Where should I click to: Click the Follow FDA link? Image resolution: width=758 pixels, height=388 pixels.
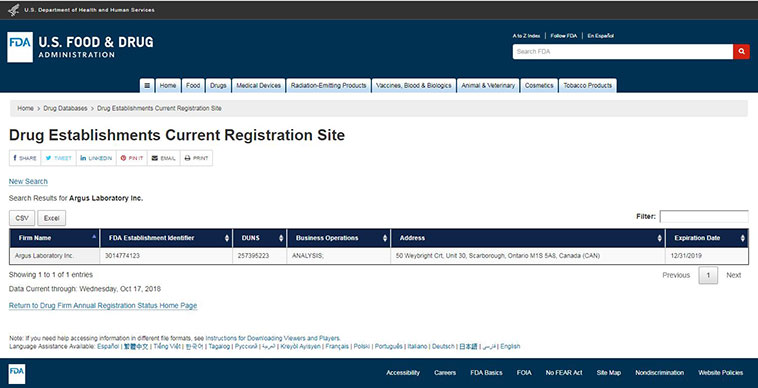click(x=564, y=36)
